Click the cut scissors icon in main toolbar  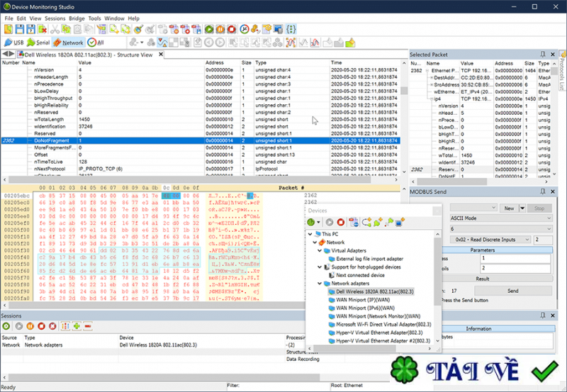coord(55,30)
